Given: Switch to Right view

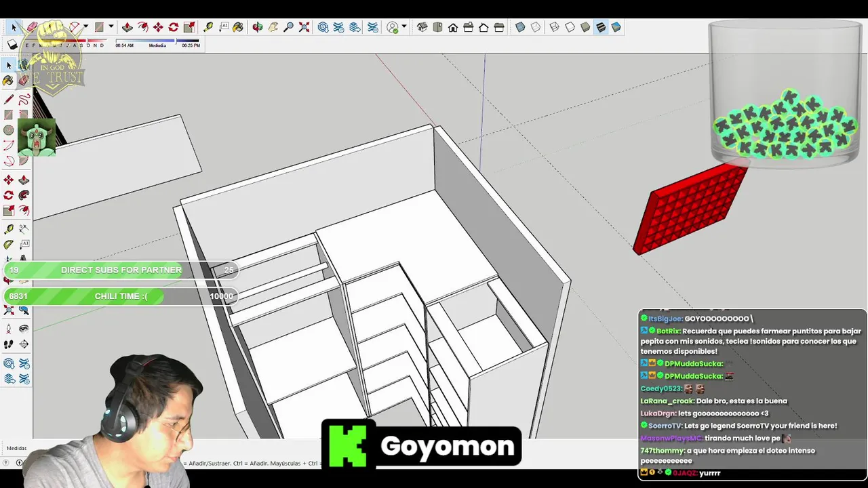Looking at the screenshot, I should [x=469, y=27].
